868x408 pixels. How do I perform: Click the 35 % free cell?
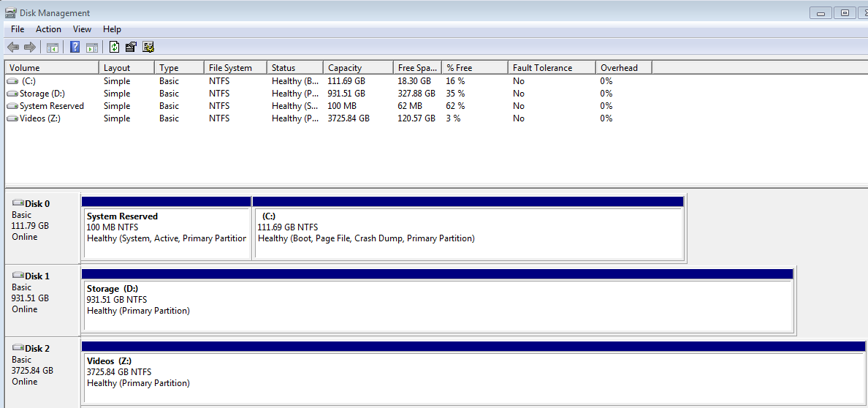click(455, 94)
